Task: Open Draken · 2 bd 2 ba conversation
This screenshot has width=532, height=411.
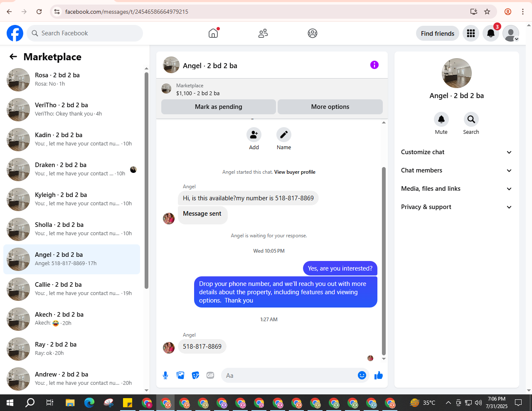Action: point(72,170)
